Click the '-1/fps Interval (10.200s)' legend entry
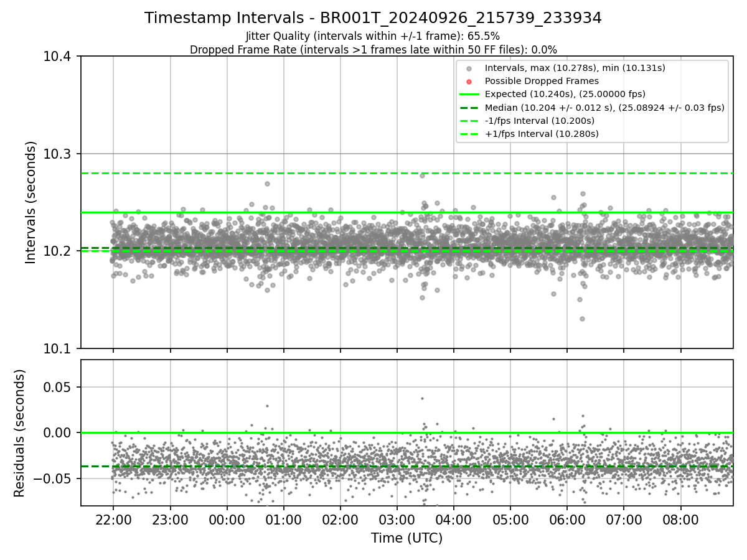 [540, 121]
